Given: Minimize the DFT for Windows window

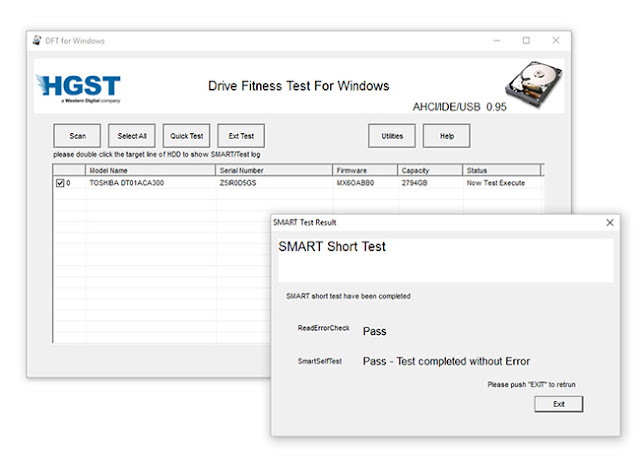Looking at the screenshot, I should tap(497, 40).
